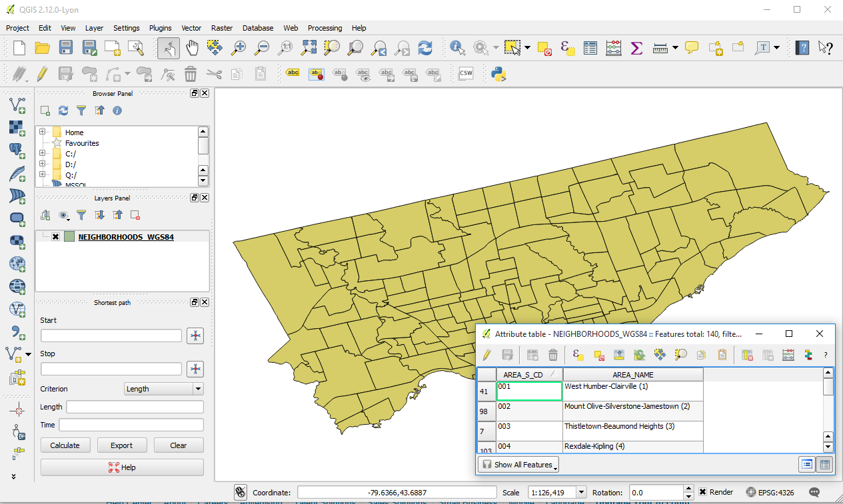
Task: Open the Processing menu
Action: [x=325, y=28]
